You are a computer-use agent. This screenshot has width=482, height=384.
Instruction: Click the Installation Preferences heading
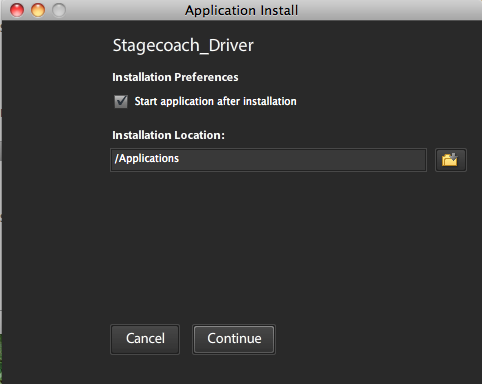click(175, 77)
